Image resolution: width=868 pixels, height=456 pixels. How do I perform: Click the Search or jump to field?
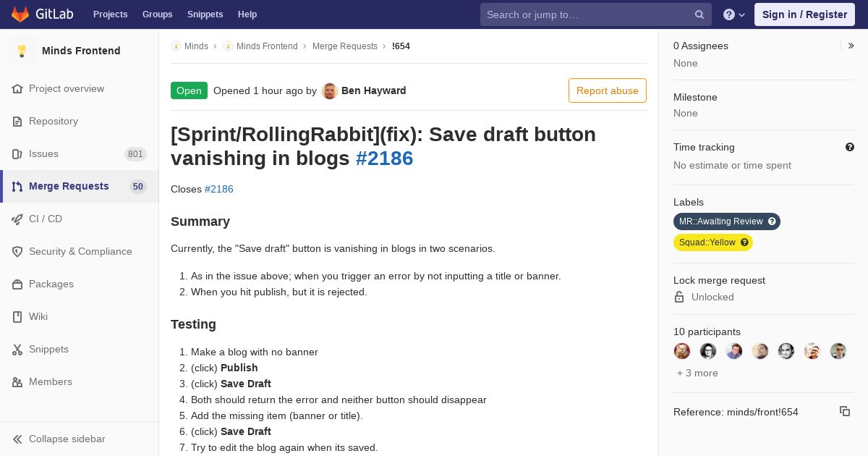point(596,14)
